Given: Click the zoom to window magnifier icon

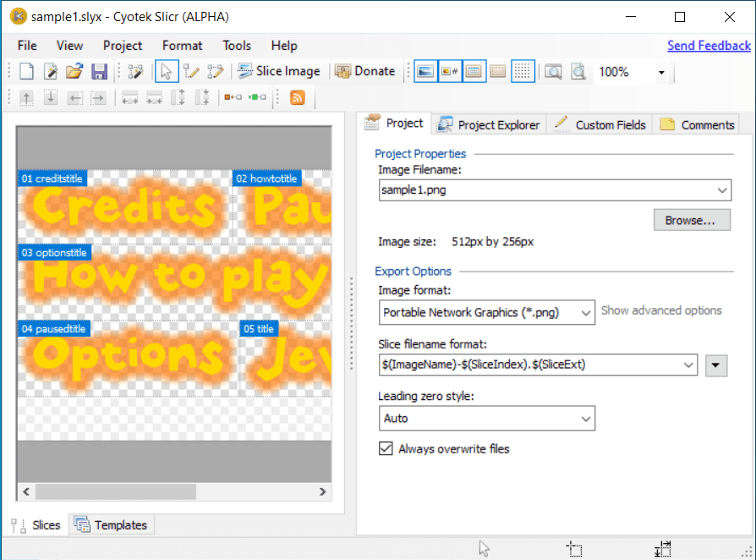Looking at the screenshot, I should pyautogui.click(x=554, y=71).
